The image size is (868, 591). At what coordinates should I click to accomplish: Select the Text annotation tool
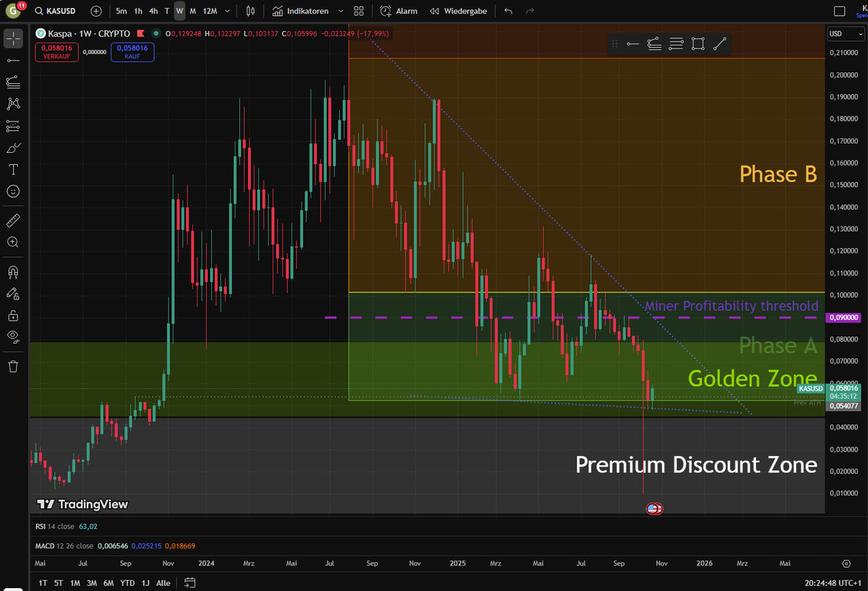12,169
